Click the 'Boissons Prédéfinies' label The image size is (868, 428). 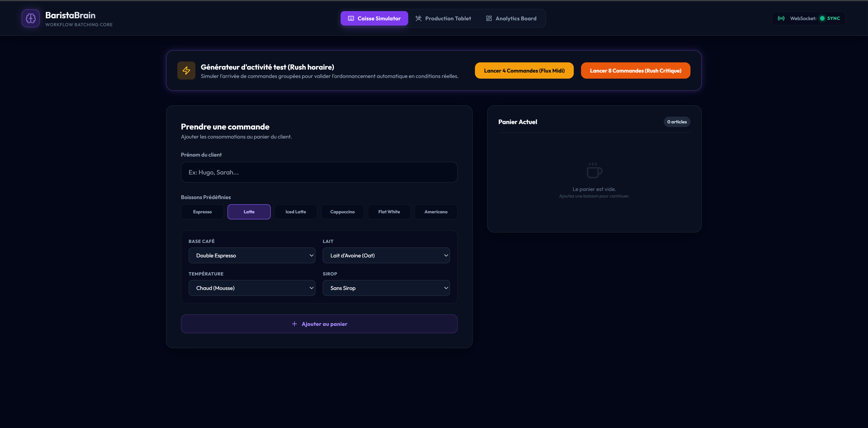(206, 197)
